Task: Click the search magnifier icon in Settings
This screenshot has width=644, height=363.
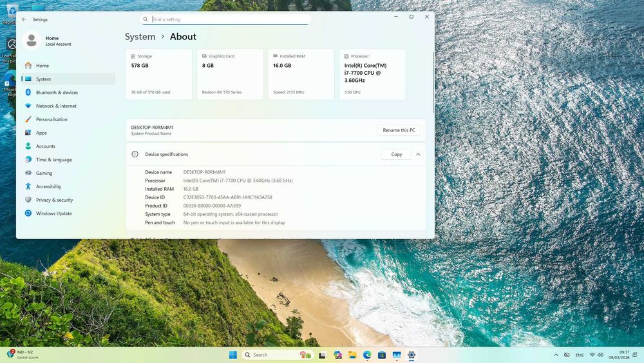Action: 146,19
